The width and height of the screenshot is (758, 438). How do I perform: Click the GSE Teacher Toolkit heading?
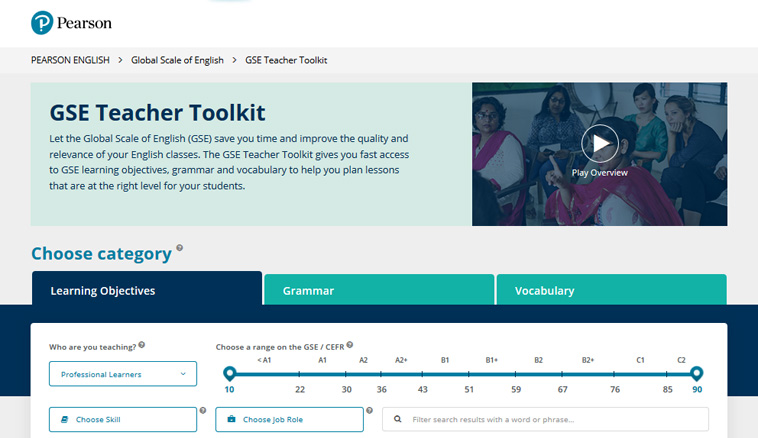point(158,113)
